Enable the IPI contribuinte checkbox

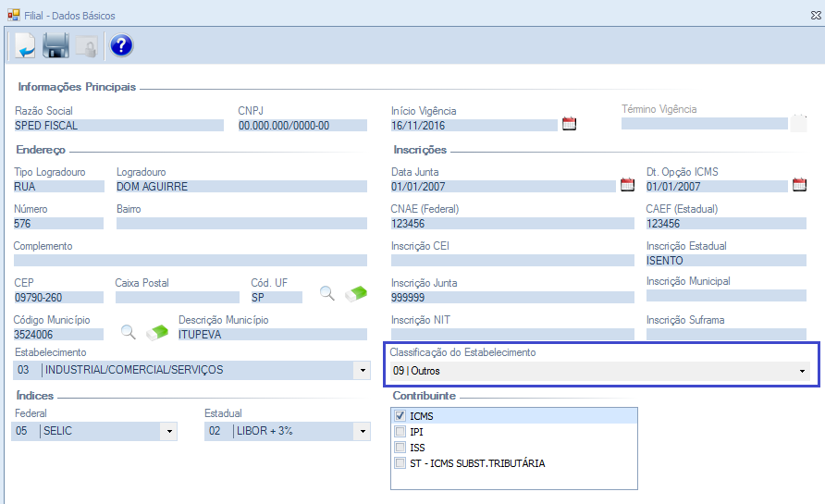point(400,432)
